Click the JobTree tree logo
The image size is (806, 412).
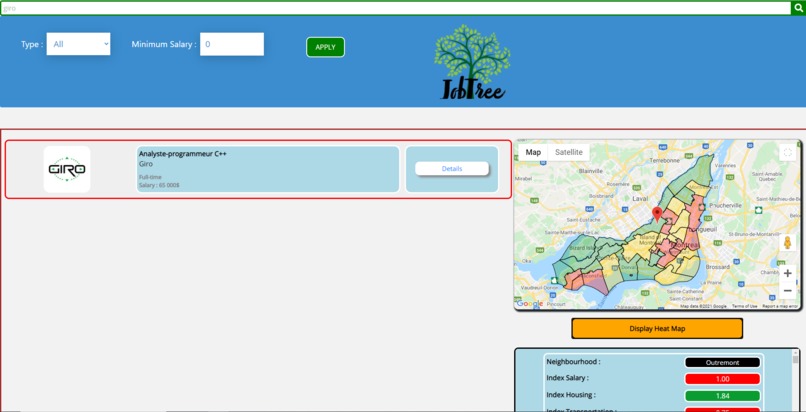[x=472, y=62]
